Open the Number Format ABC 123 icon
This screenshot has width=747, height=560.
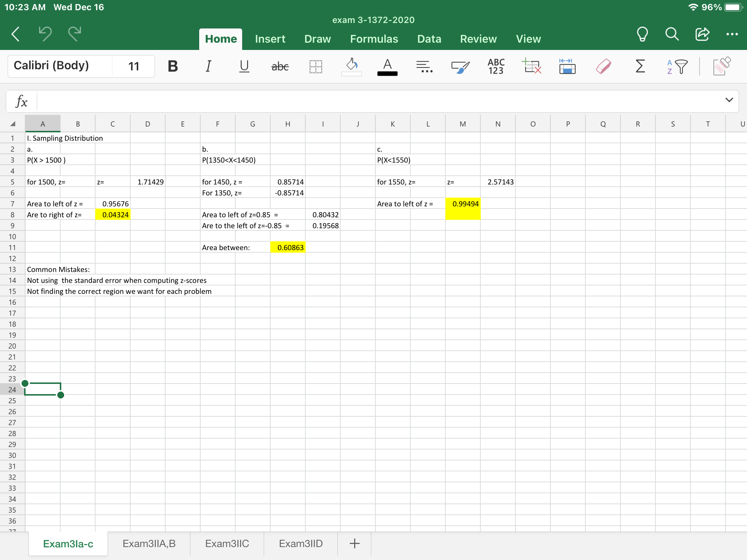(496, 66)
